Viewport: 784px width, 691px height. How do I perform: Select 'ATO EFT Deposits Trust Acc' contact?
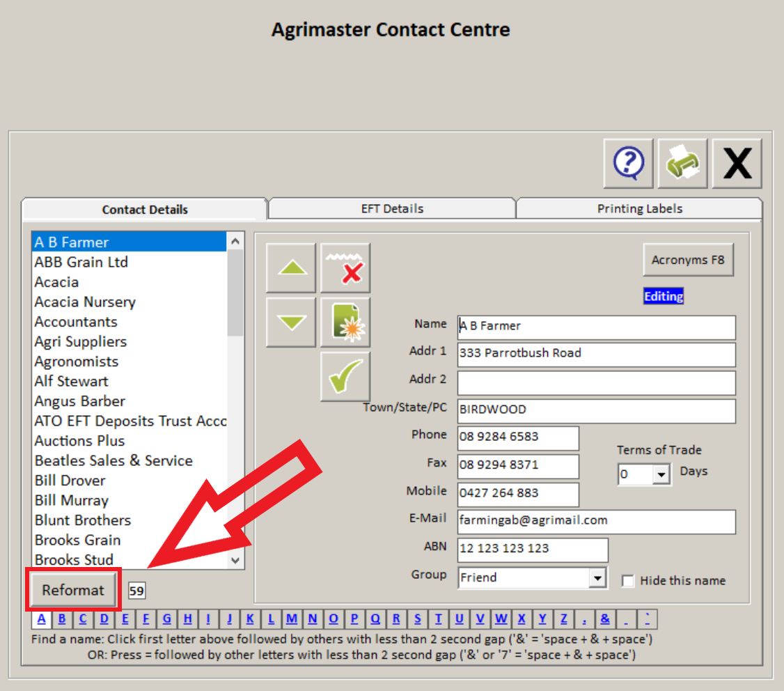pos(129,421)
